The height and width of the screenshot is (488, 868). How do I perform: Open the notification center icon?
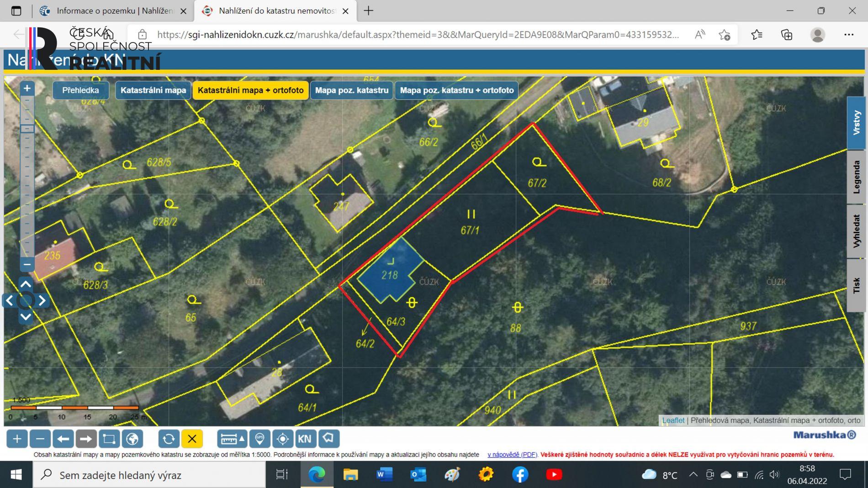click(x=845, y=475)
